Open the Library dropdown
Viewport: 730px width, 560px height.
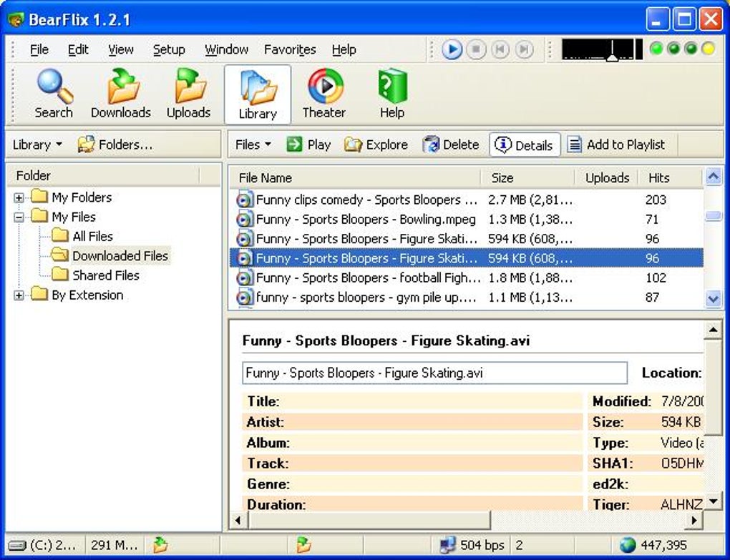[37, 144]
